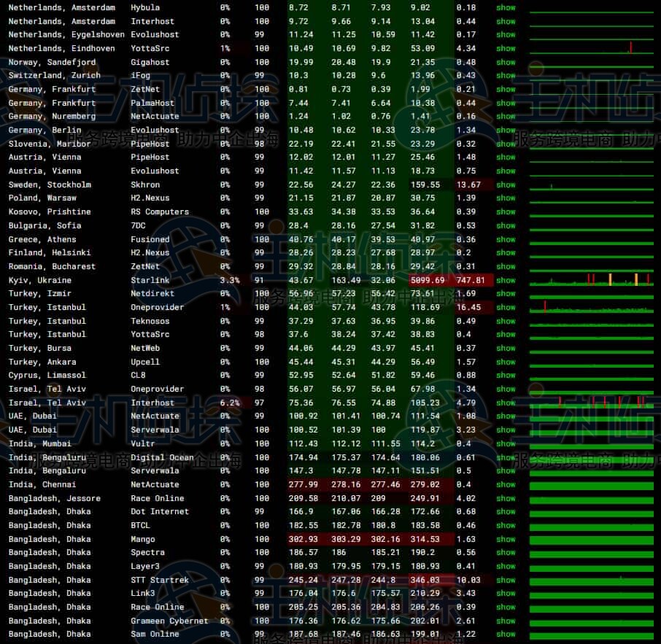The image size is (661, 644).
Task: Click the latency graph for Kyiv Starlink
Action: pyautogui.click(x=591, y=280)
